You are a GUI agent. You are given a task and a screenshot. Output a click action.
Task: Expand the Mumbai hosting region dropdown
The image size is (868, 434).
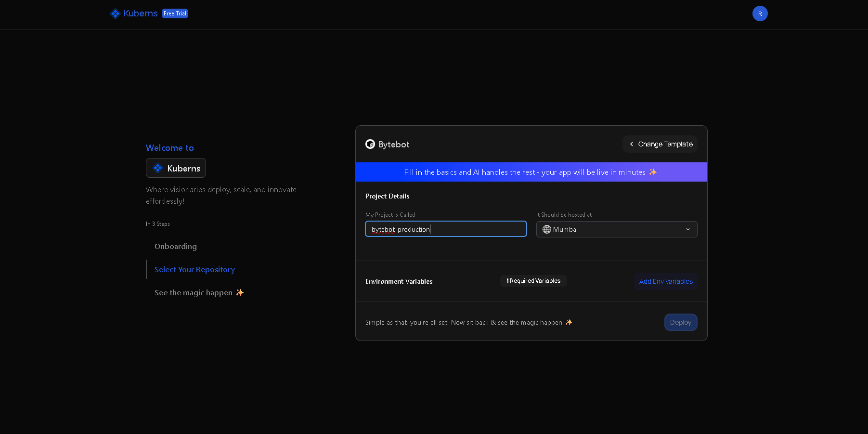click(617, 229)
